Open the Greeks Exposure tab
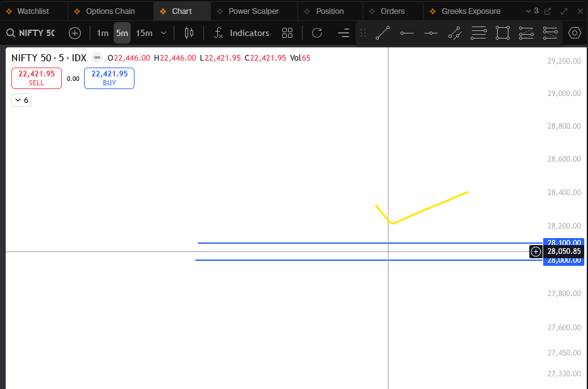Viewport: 588px width, 389px height. [471, 11]
